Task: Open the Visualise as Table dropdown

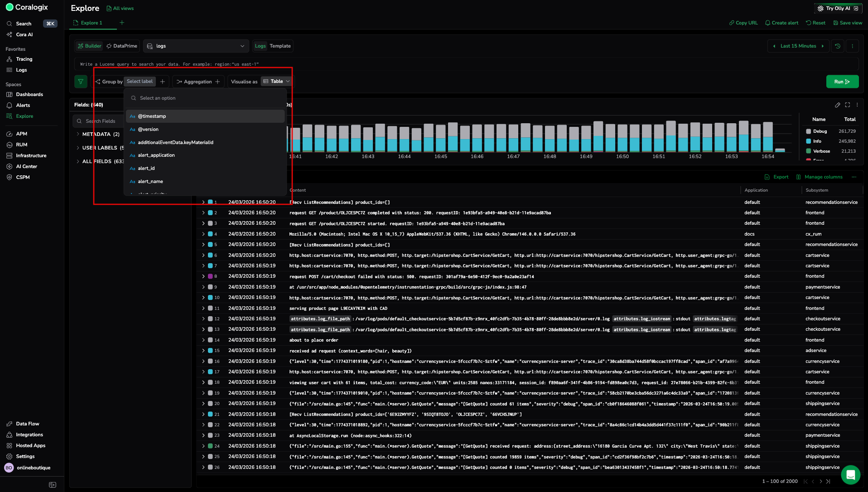Action: pyautogui.click(x=276, y=82)
